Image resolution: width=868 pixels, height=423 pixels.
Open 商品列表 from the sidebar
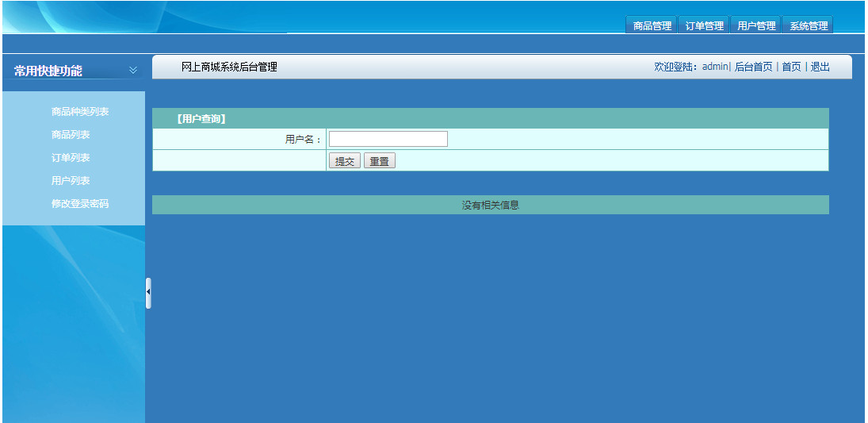[x=71, y=135]
